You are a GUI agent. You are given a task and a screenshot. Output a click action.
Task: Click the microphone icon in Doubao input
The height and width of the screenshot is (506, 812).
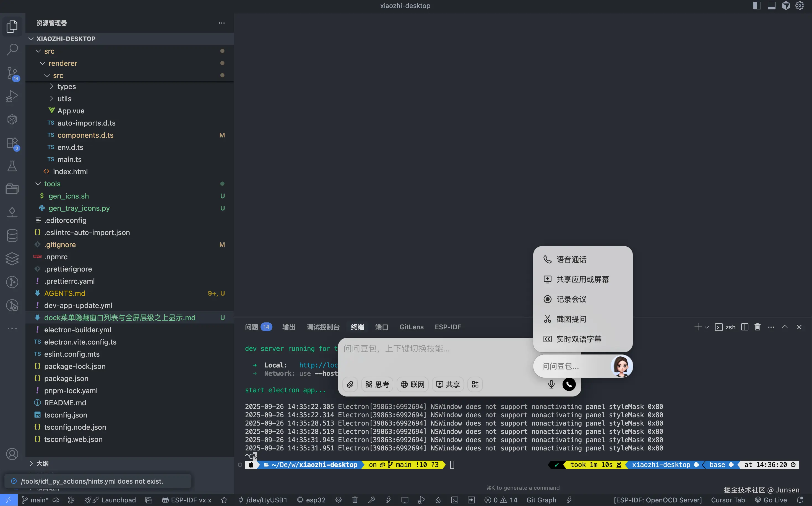coord(551,384)
